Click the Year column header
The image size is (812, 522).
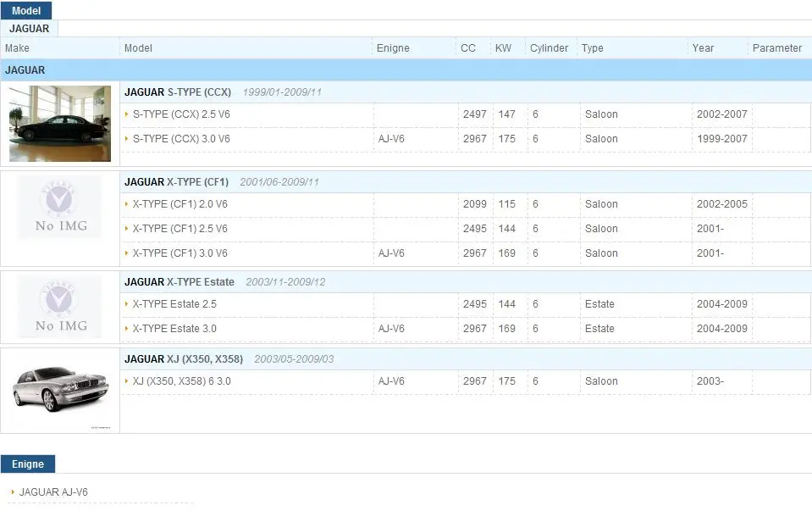[x=704, y=48]
